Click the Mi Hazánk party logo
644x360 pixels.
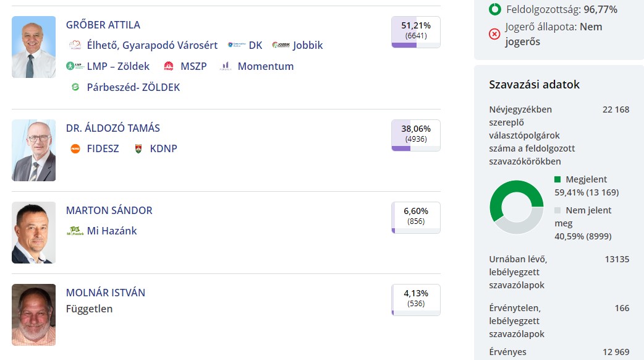point(75,231)
